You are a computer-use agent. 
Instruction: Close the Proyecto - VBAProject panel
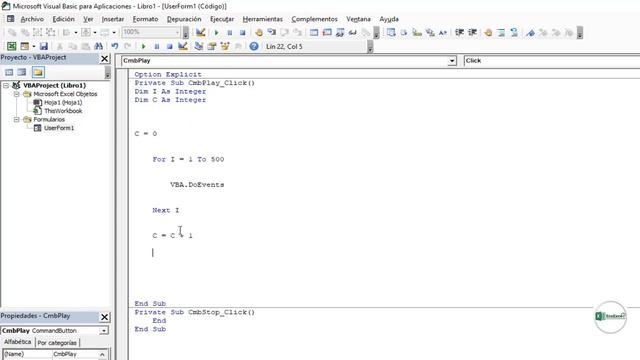(104, 59)
